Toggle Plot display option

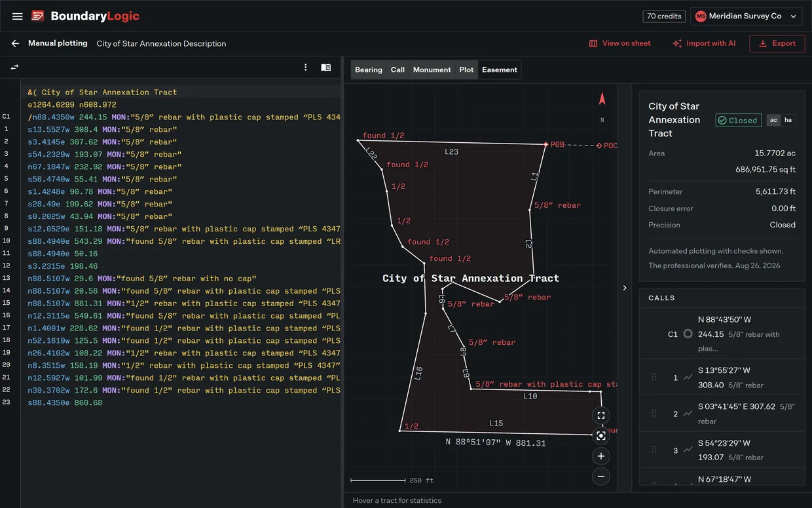[x=466, y=69]
